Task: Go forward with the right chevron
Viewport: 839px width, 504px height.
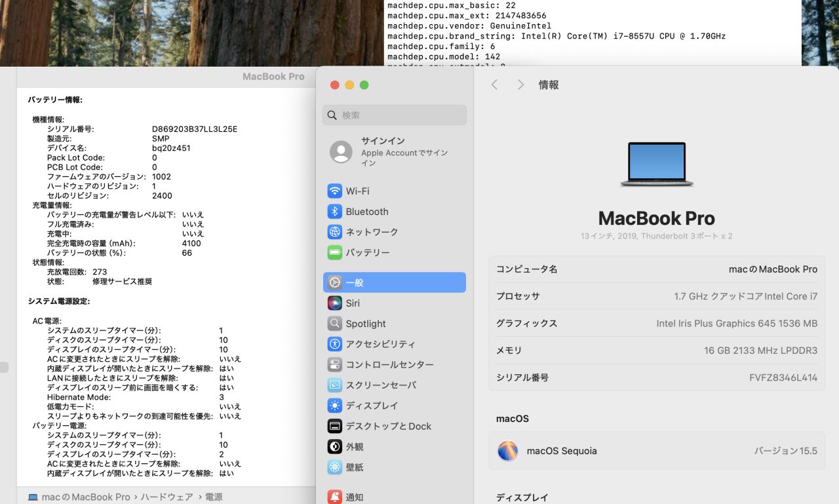Action: (x=520, y=85)
